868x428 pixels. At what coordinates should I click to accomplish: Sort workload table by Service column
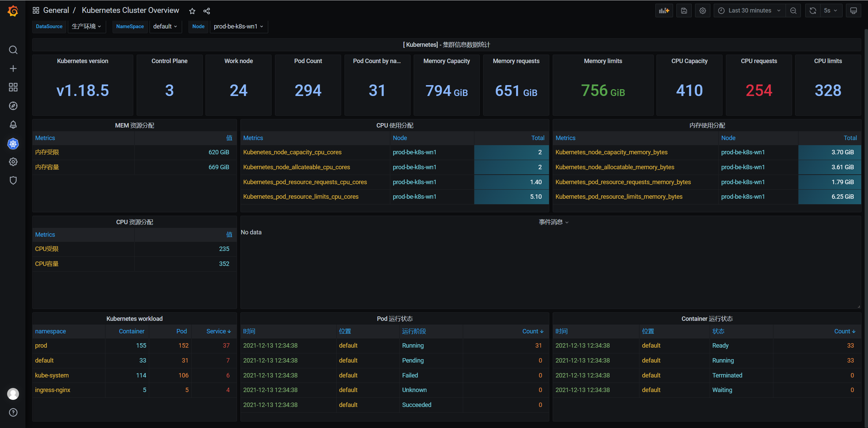point(218,331)
